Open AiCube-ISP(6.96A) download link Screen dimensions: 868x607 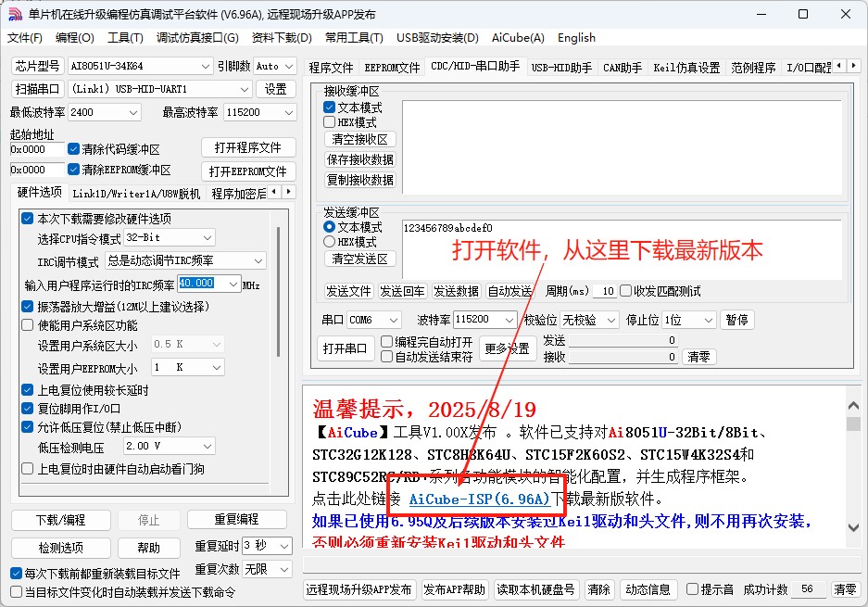(x=480, y=499)
